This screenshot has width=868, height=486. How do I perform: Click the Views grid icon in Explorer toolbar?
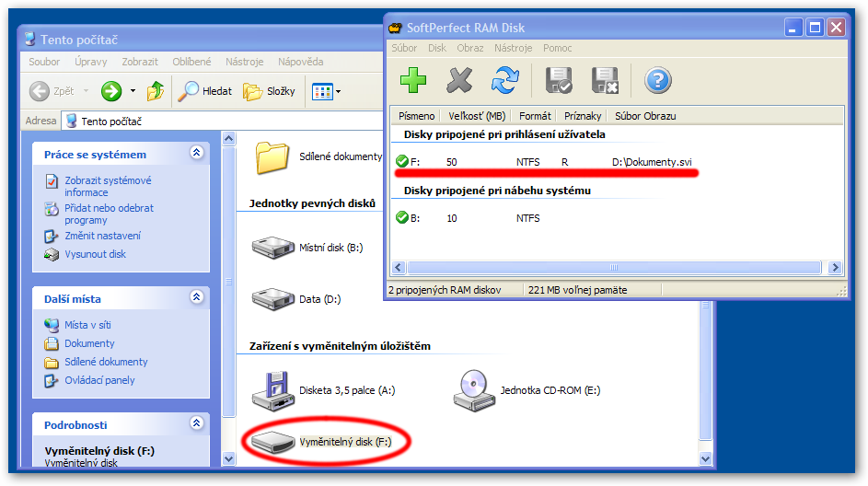(322, 91)
